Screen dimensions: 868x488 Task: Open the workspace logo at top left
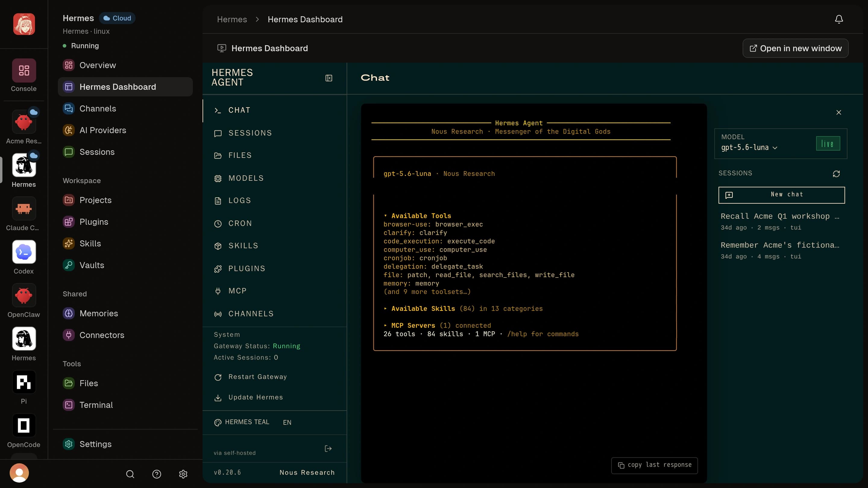[x=24, y=24]
